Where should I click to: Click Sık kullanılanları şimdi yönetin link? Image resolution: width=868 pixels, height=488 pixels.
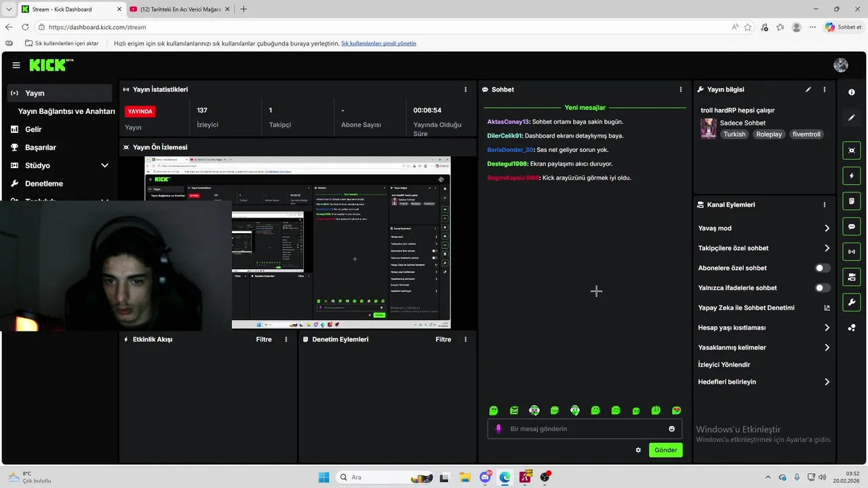click(x=378, y=43)
